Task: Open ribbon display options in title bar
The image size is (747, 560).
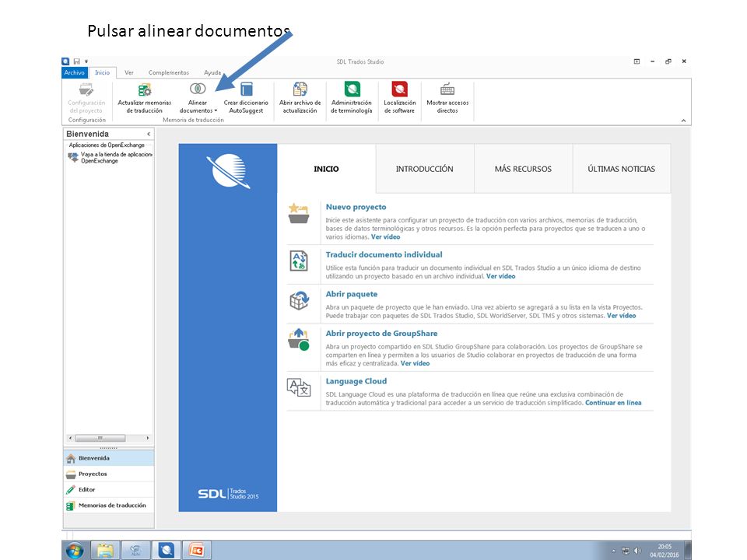Action: point(637,61)
